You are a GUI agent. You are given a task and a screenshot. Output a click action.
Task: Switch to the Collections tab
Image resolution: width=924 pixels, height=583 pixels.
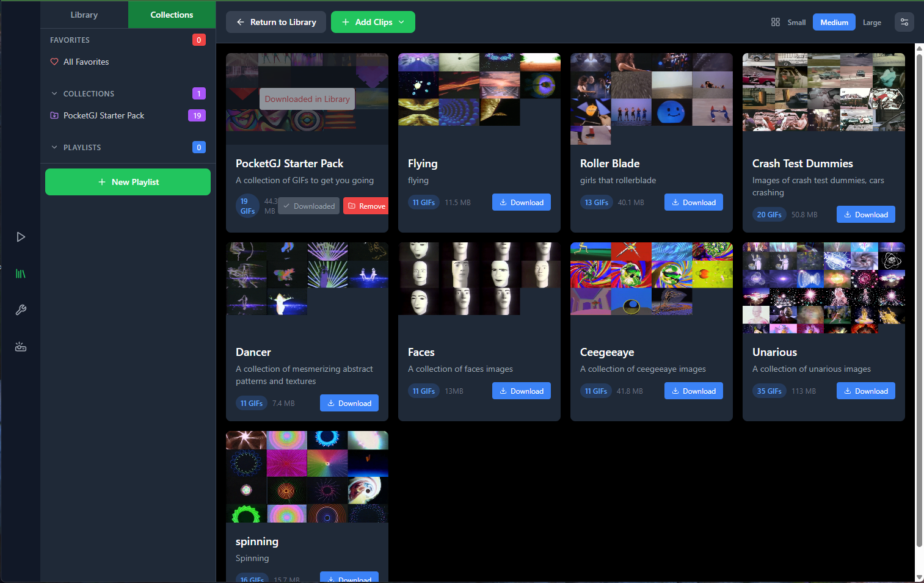(x=172, y=15)
